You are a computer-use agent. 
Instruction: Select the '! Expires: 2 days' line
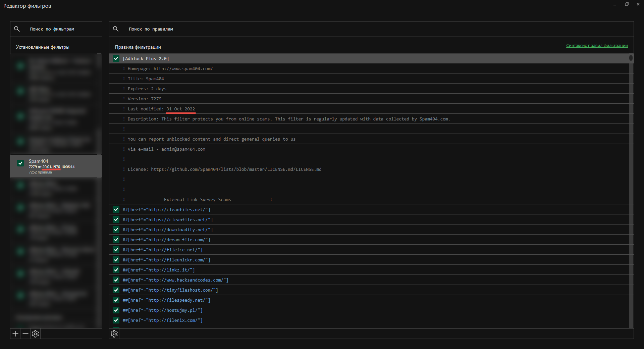369,89
